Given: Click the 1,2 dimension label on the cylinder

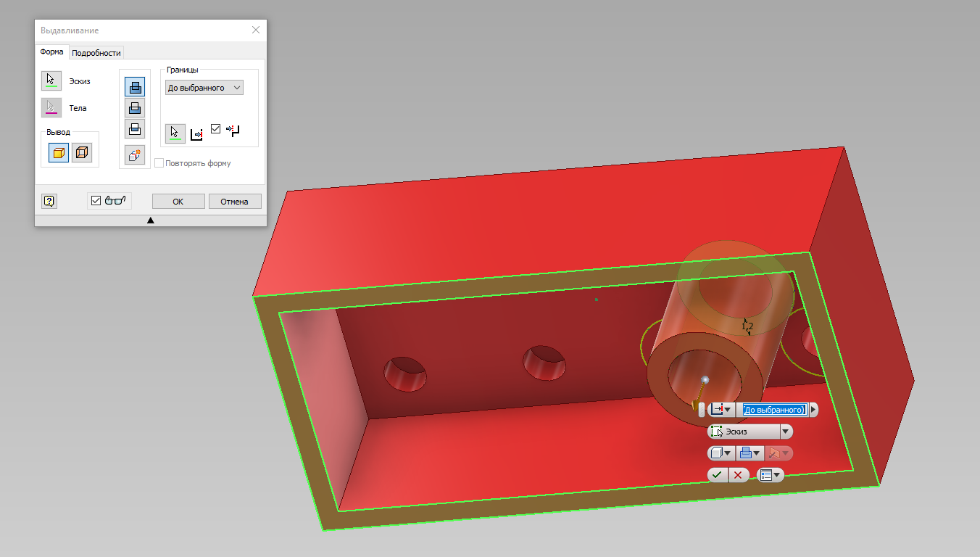Looking at the screenshot, I should 747,327.
